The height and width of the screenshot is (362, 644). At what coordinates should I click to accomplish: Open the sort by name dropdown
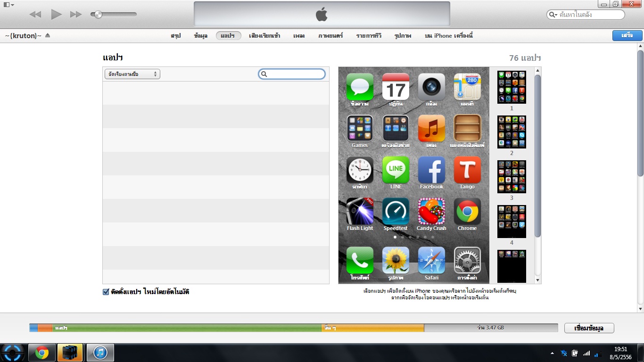tap(132, 74)
